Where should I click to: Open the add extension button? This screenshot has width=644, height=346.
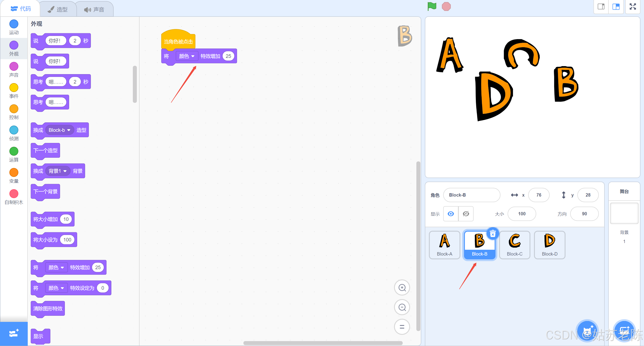pyautogui.click(x=13, y=333)
